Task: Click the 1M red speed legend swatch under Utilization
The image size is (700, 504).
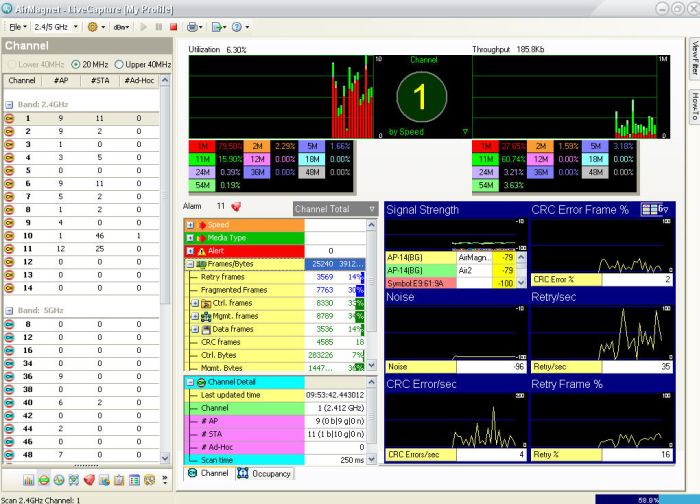Action: (x=202, y=146)
